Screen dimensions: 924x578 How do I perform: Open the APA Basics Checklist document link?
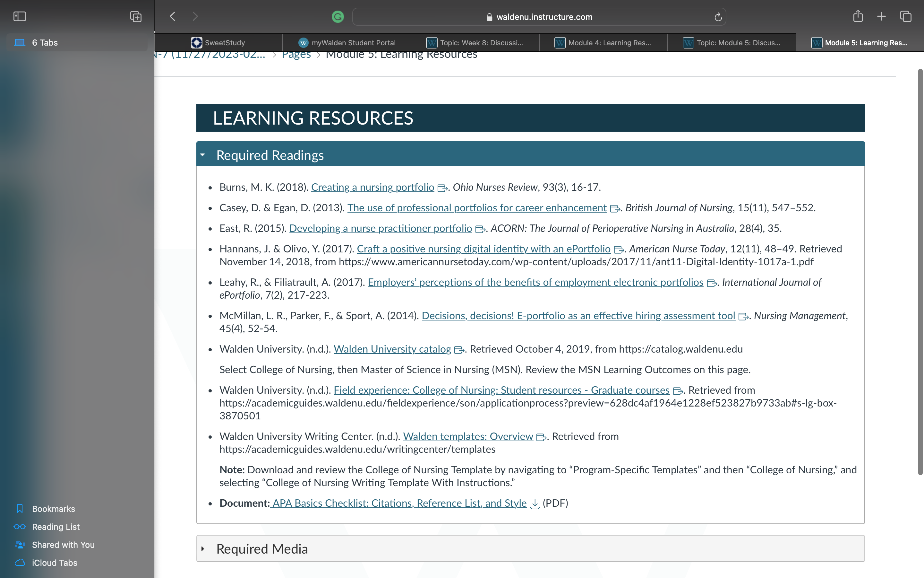pyautogui.click(x=398, y=504)
